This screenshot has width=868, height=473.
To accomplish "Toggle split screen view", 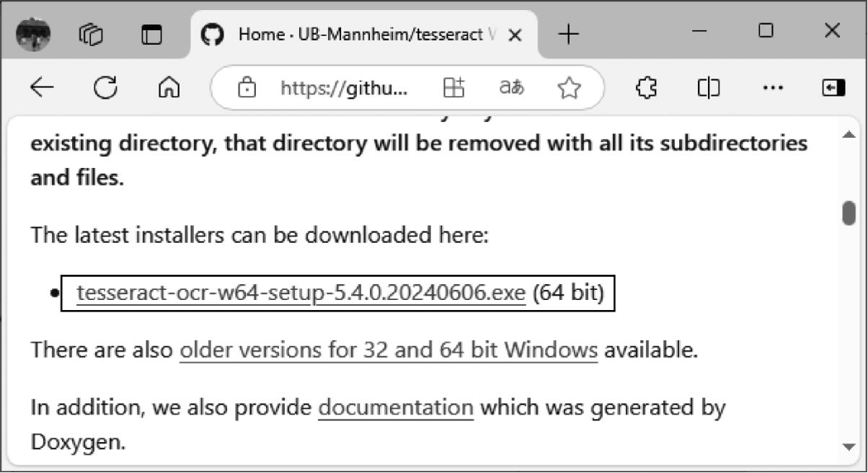I will tap(709, 88).
